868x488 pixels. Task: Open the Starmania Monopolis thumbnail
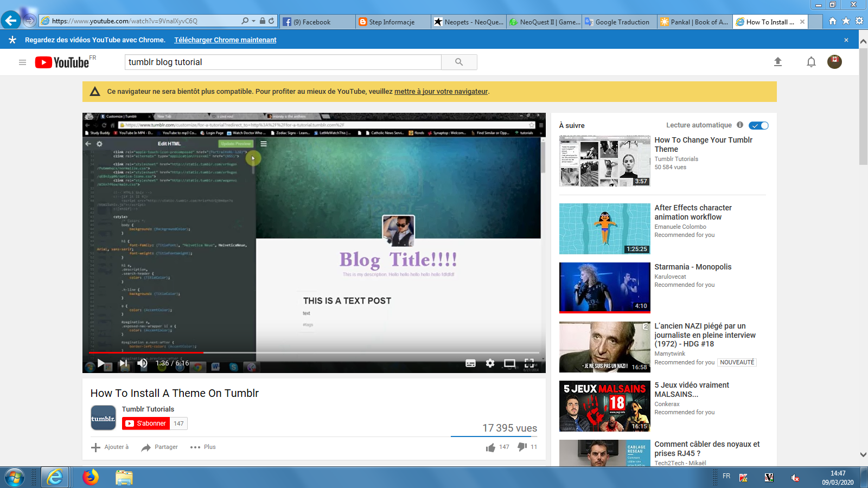605,288
